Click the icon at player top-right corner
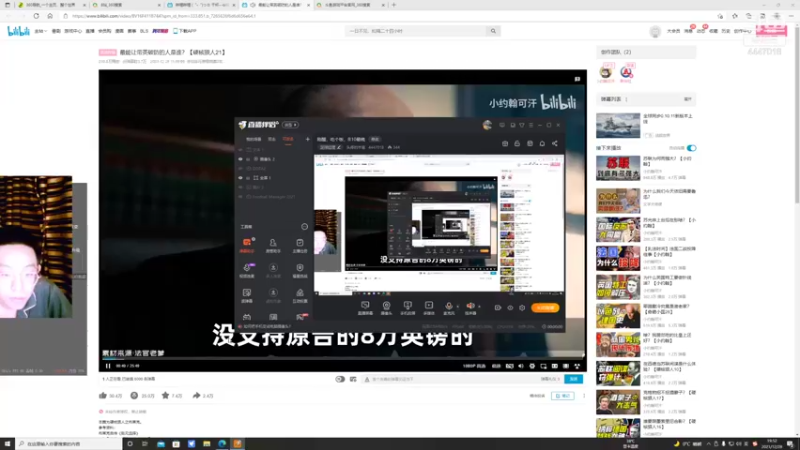The height and width of the screenshot is (450, 800). tap(578, 79)
